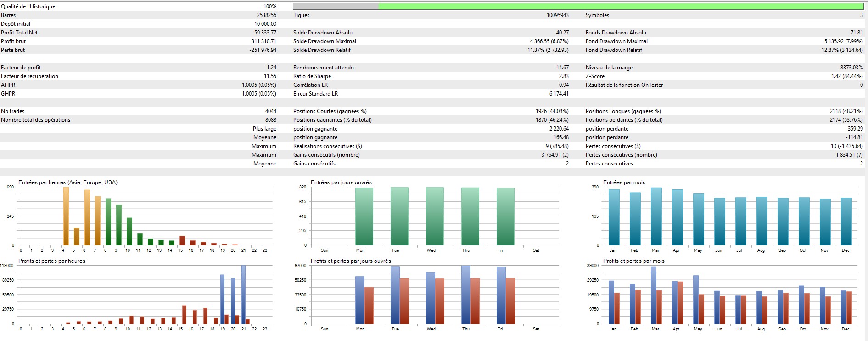Click the Erreur Standard LR value 6 174.41
This screenshot has width=868, height=341.
[559, 94]
